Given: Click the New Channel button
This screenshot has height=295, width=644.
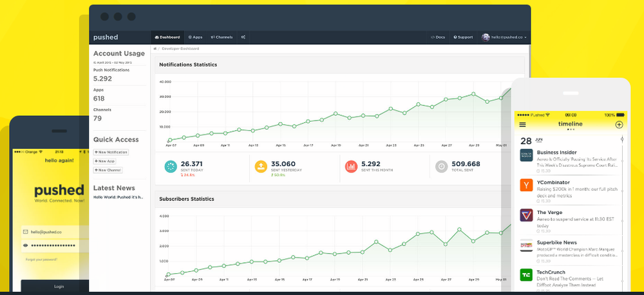Looking at the screenshot, I should [x=108, y=170].
